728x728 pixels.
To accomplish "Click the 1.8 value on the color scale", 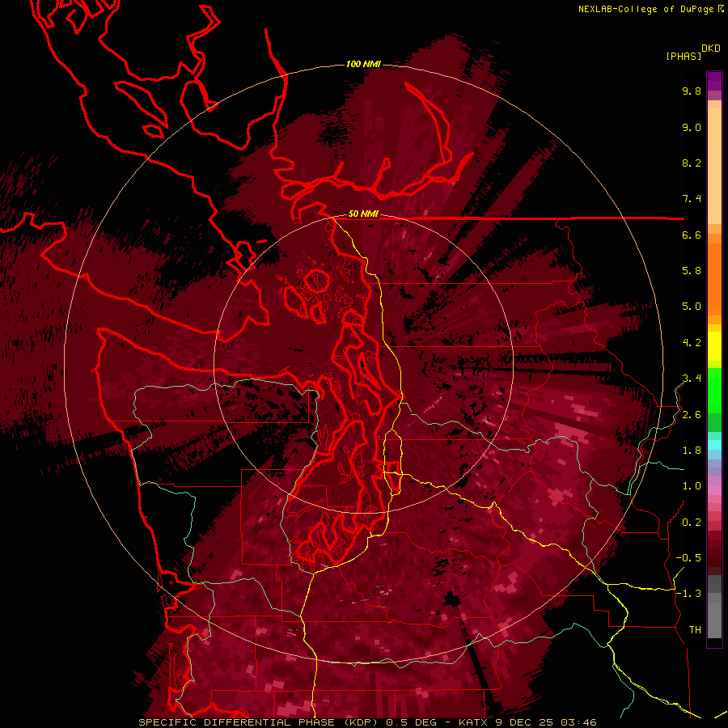I will [692, 451].
